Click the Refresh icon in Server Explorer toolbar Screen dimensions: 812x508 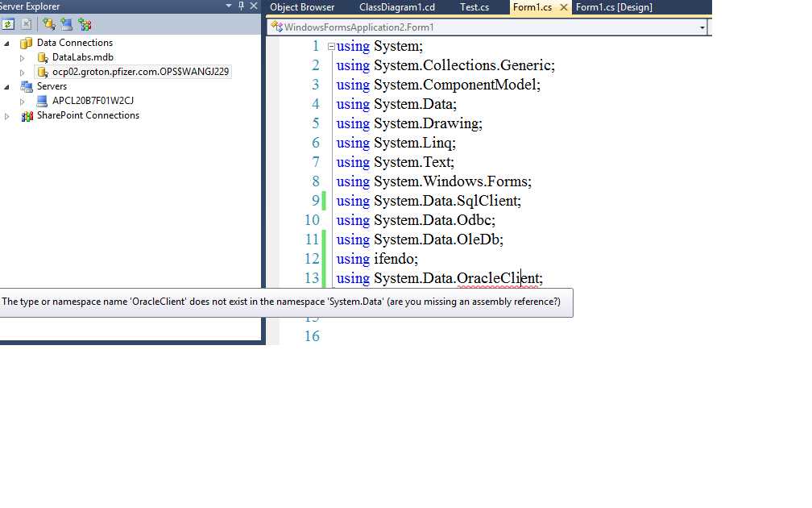[x=8, y=24]
